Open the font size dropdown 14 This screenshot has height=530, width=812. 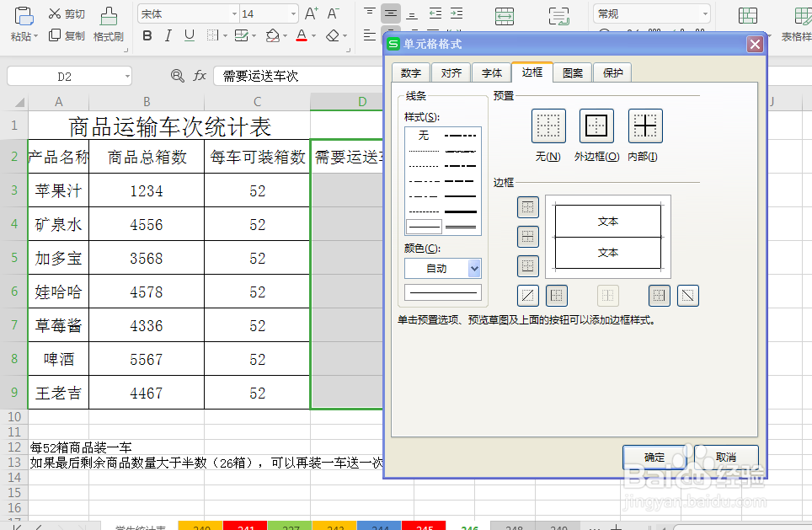click(294, 14)
